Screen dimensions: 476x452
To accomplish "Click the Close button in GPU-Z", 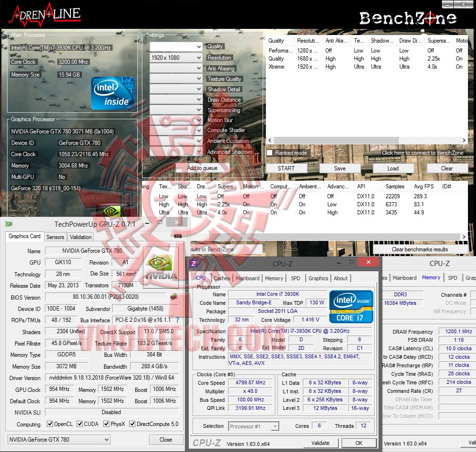I will [x=166, y=439].
